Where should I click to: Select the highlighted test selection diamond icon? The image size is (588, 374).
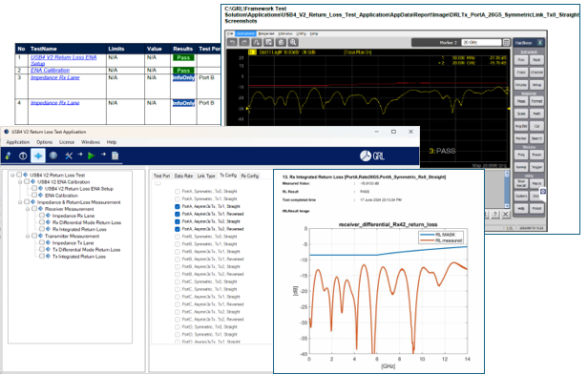[38, 156]
